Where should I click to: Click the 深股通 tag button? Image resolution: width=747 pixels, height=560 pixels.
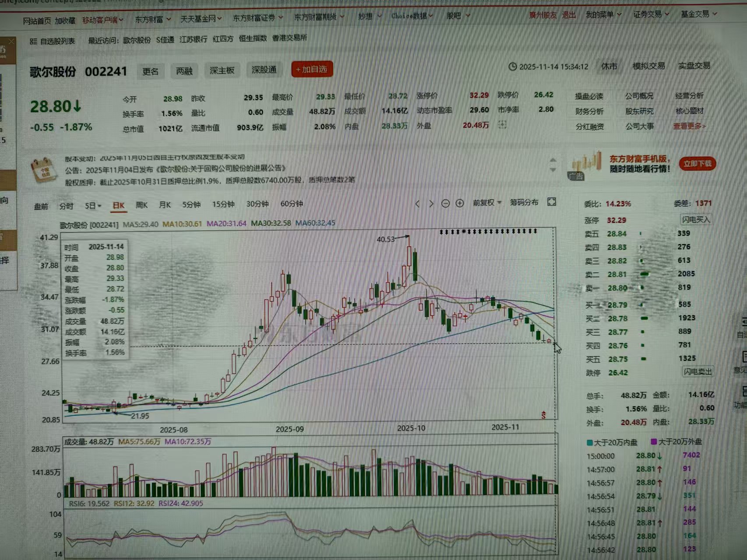(264, 70)
